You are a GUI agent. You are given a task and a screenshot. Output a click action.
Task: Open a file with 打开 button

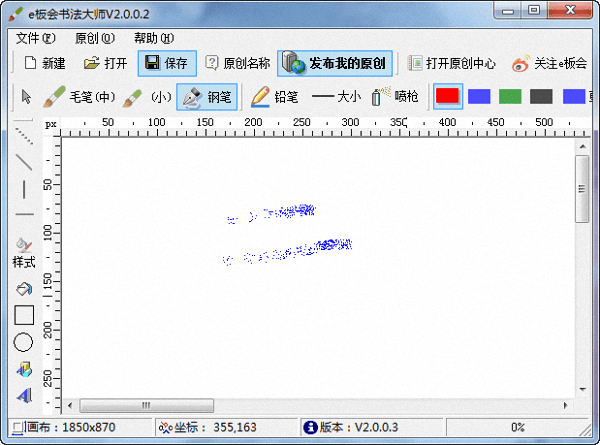pyautogui.click(x=106, y=63)
